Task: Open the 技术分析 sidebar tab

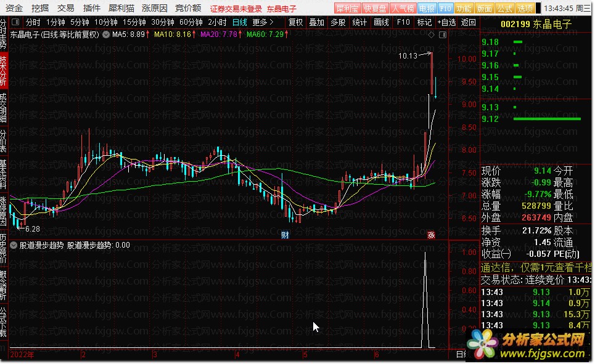Action: pos(4,71)
